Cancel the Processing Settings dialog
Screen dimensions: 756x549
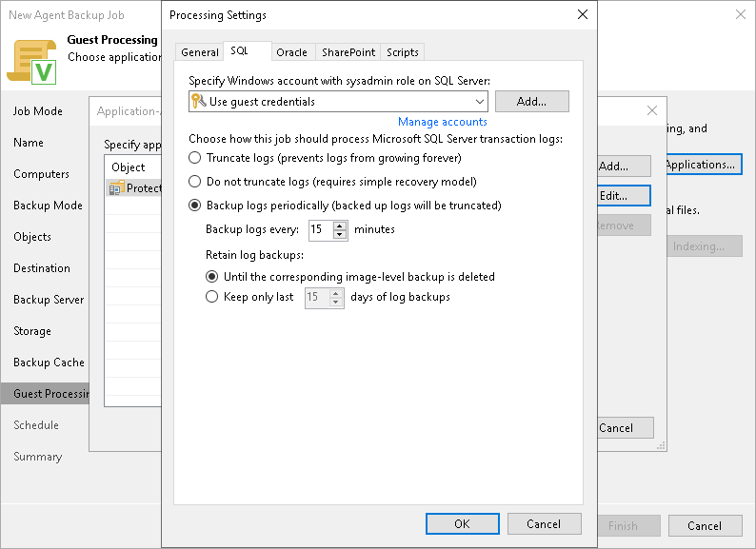(x=544, y=524)
